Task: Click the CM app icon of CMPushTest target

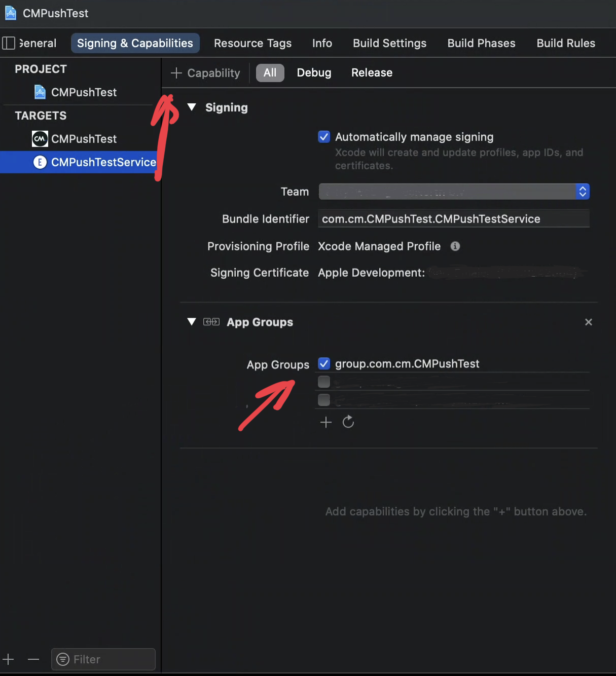Action: pyautogui.click(x=40, y=139)
